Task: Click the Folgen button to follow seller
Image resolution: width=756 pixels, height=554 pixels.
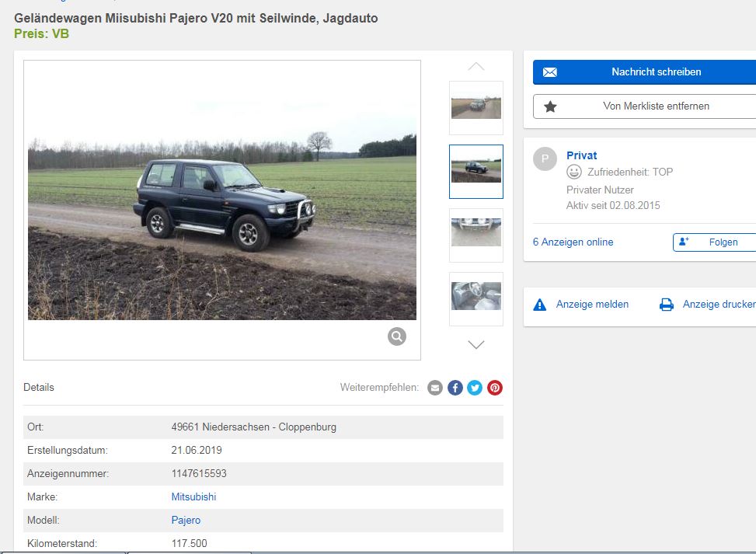Action: (x=714, y=242)
